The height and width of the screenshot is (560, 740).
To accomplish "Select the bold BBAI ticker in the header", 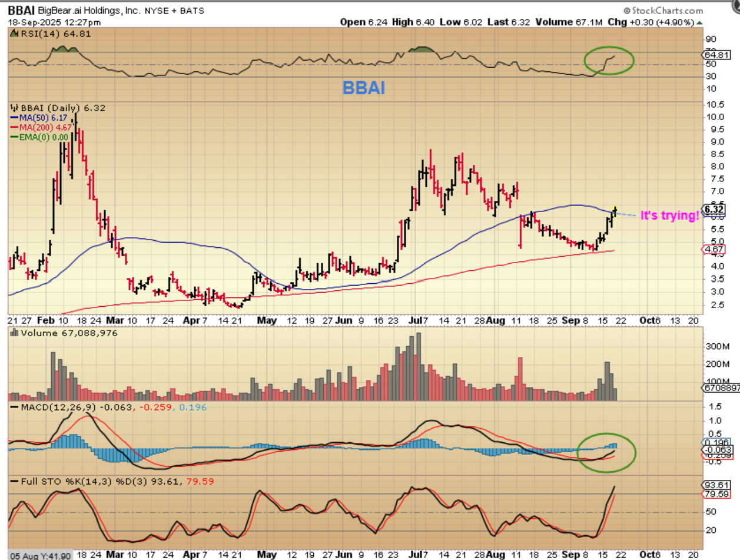I will 22,11.
